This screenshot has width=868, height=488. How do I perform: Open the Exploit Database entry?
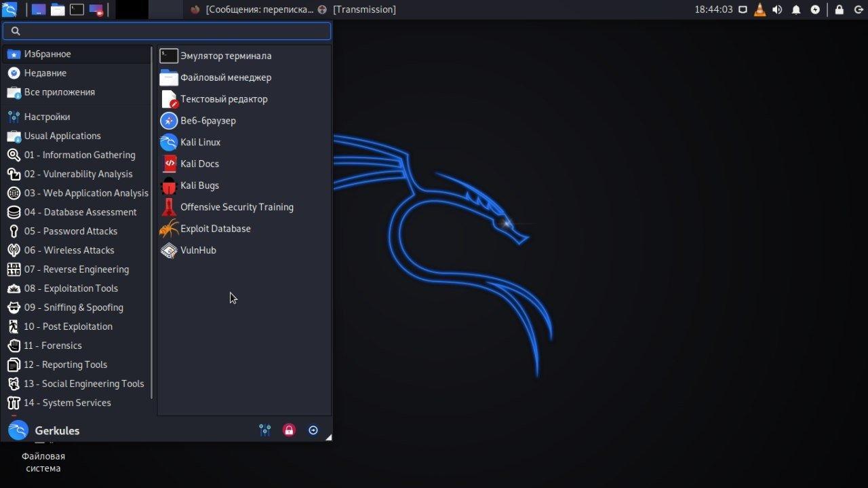pyautogui.click(x=244, y=229)
